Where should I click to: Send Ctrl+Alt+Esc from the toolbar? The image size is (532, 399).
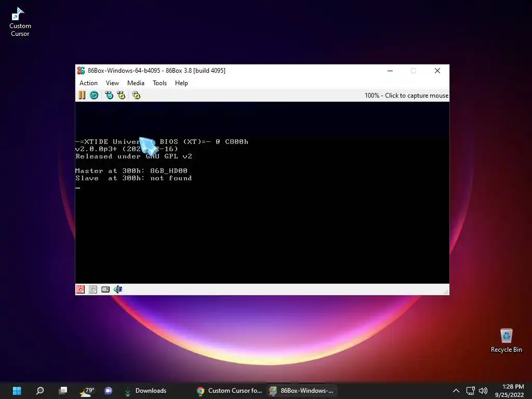tap(121, 96)
